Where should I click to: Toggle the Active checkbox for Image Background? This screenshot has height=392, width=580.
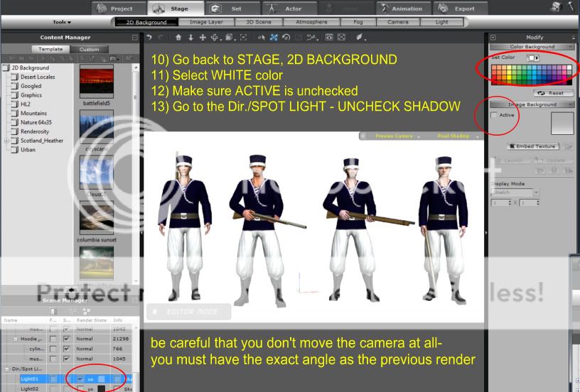coord(495,115)
